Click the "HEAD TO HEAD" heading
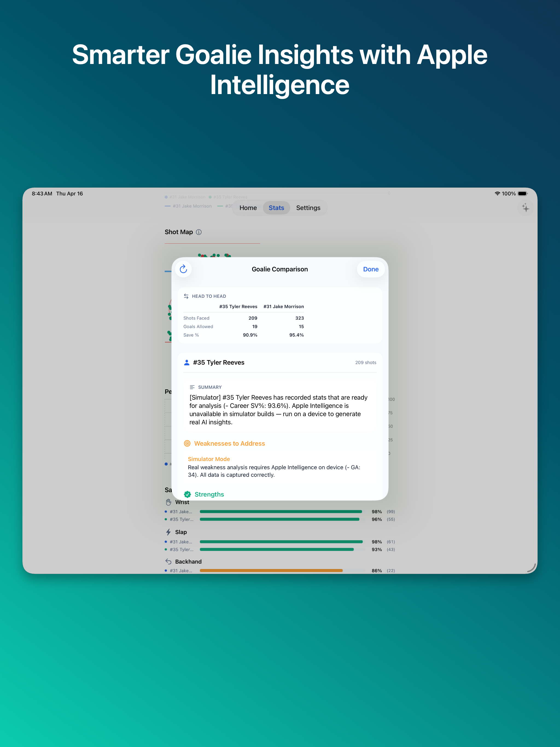This screenshot has height=747, width=560. tap(209, 296)
